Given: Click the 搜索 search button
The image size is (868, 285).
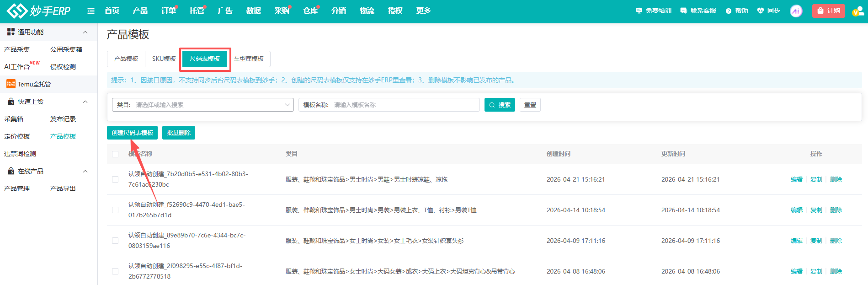Looking at the screenshot, I should [500, 105].
